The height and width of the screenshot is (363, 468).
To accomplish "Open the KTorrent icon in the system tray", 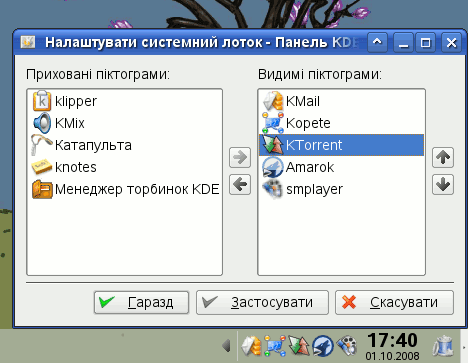I will (x=298, y=346).
